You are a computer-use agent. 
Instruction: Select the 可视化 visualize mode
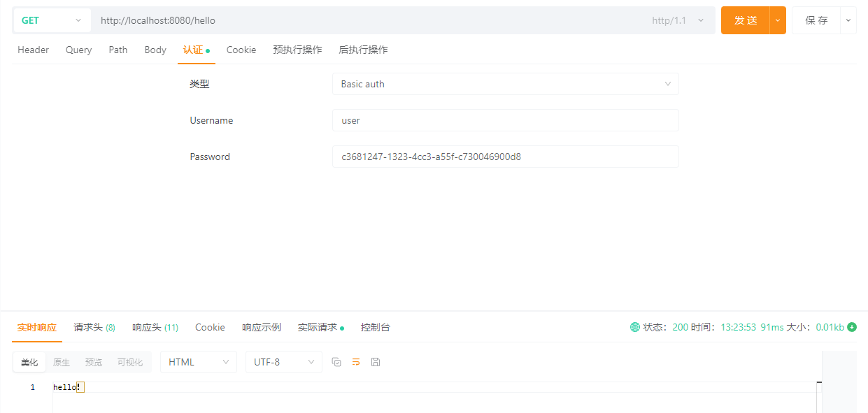coord(130,362)
